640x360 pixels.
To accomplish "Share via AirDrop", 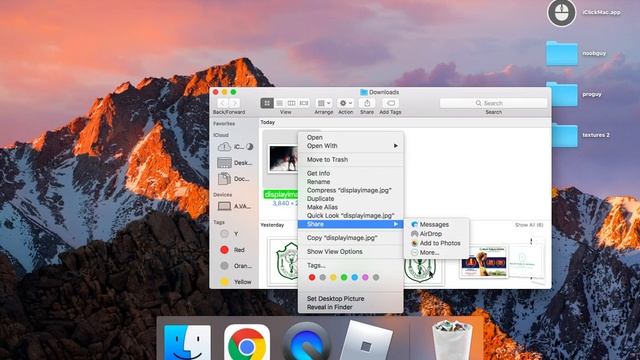I will click(436, 234).
